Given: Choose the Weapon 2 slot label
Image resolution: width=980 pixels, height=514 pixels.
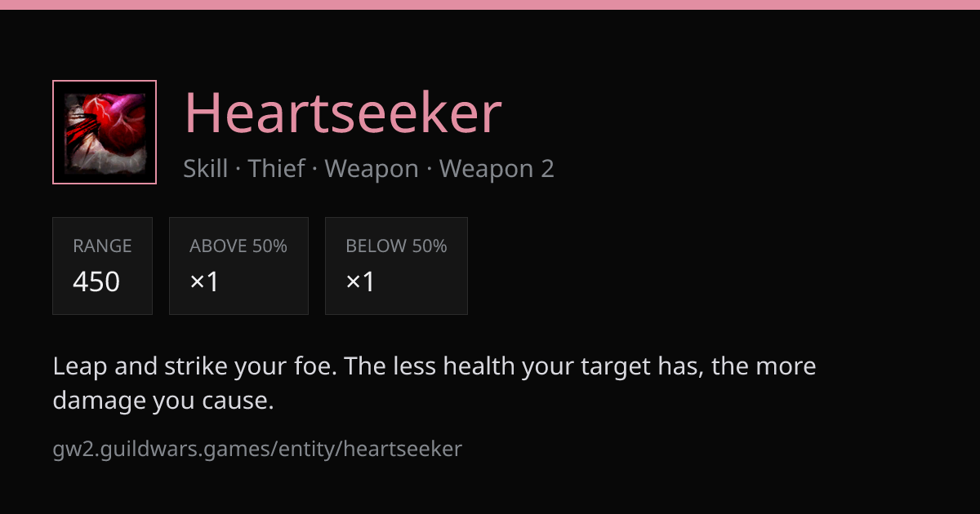Looking at the screenshot, I should pos(497,169).
